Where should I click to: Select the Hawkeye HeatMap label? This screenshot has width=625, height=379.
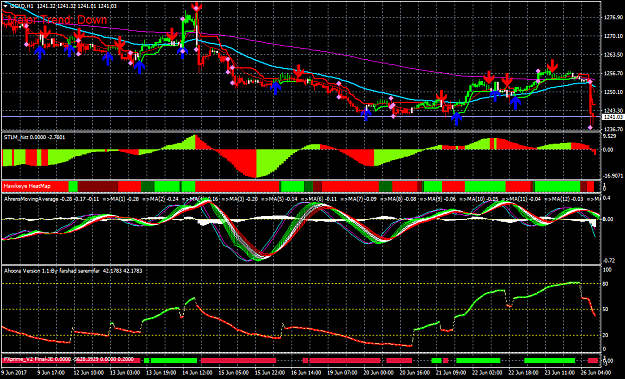27,186
